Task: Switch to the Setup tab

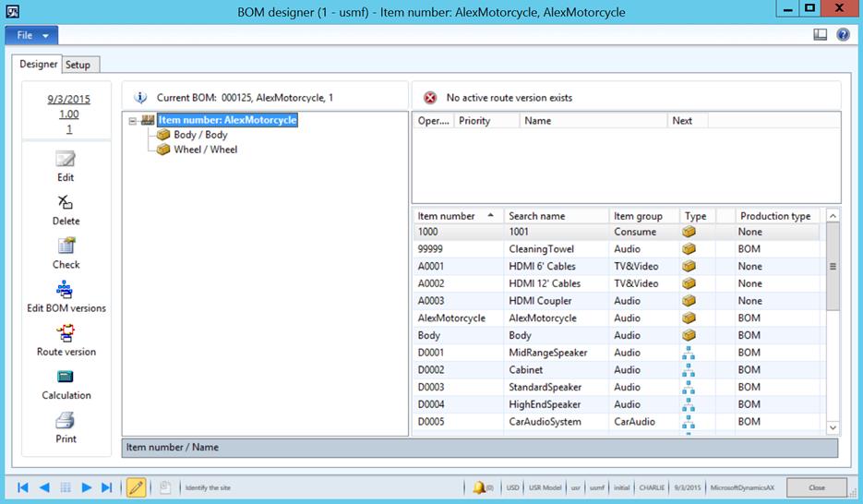Action: point(78,65)
